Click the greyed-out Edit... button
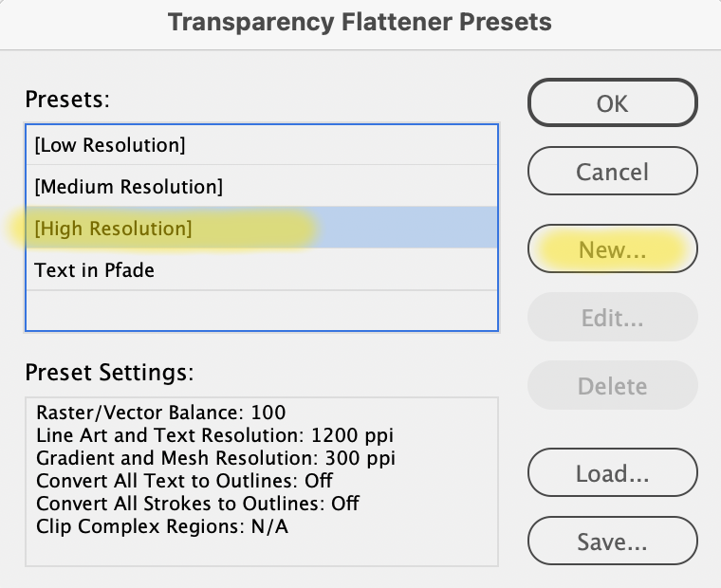The width and height of the screenshot is (721, 588). (x=613, y=317)
